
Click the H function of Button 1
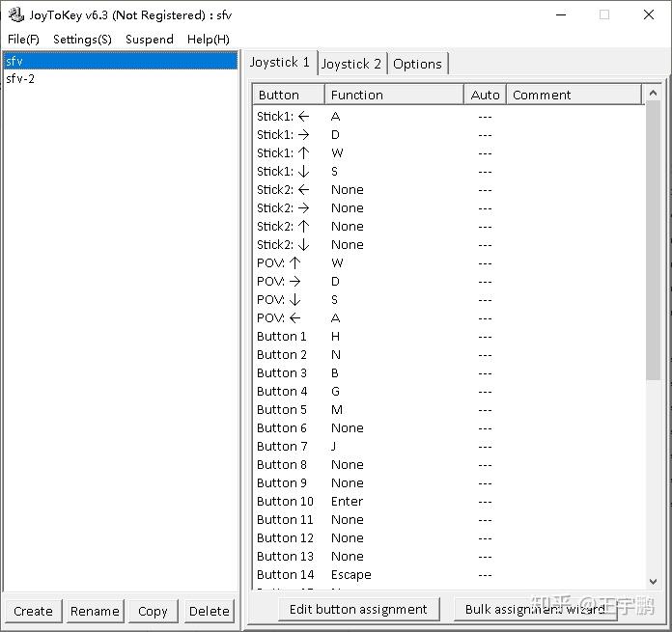click(335, 337)
